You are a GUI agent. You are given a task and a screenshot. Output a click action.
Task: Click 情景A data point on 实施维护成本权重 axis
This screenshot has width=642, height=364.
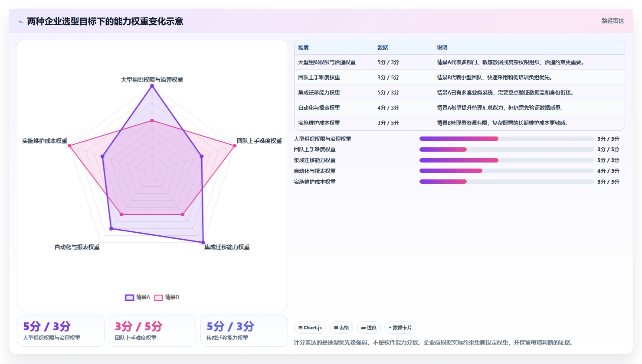(x=102, y=156)
